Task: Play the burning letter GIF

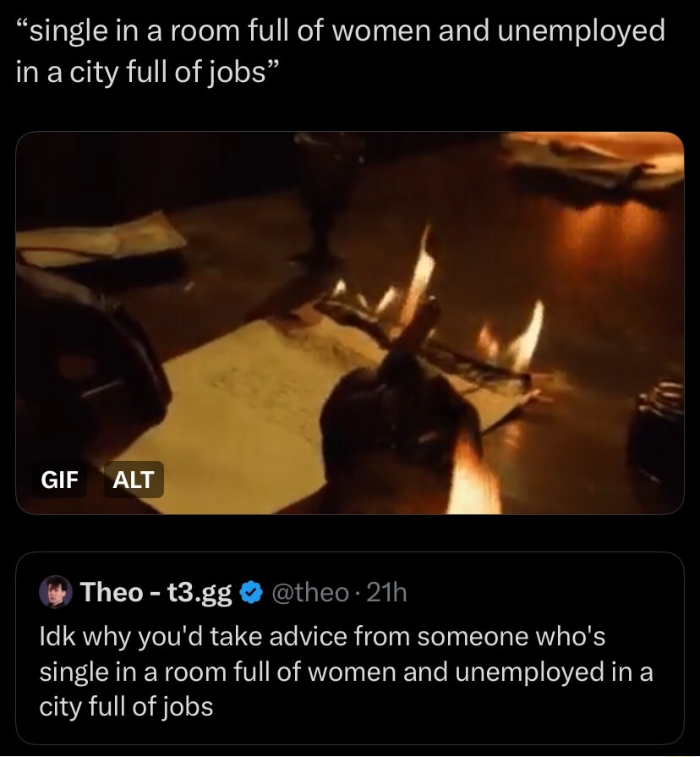Action: (350, 323)
